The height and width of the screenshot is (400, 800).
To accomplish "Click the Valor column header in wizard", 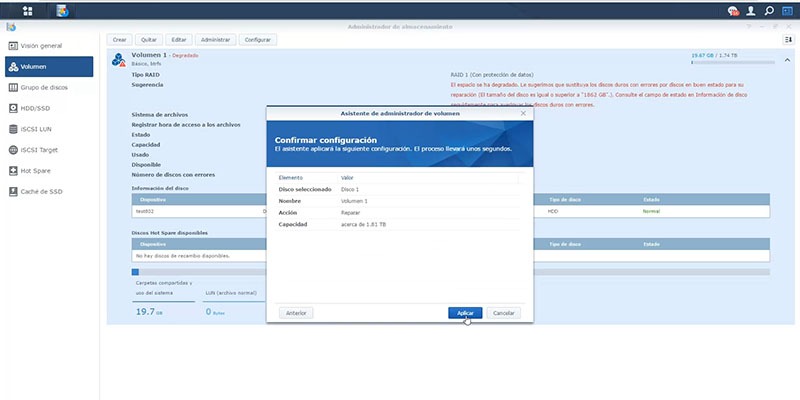I will pyautogui.click(x=347, y=178).
